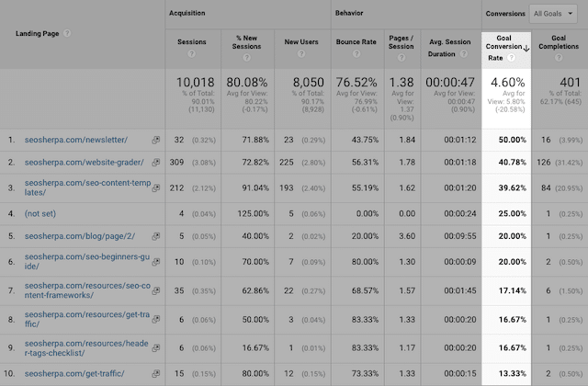588x386 pixels.
Task: Select the 39.62% conversion rate cell
Action: click(x=513, y=187)
